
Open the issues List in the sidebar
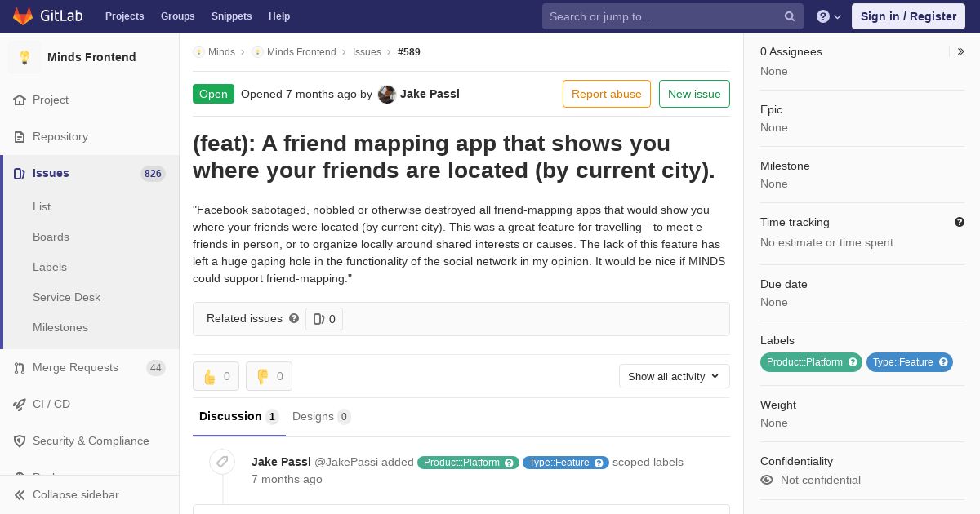(42, 207)
